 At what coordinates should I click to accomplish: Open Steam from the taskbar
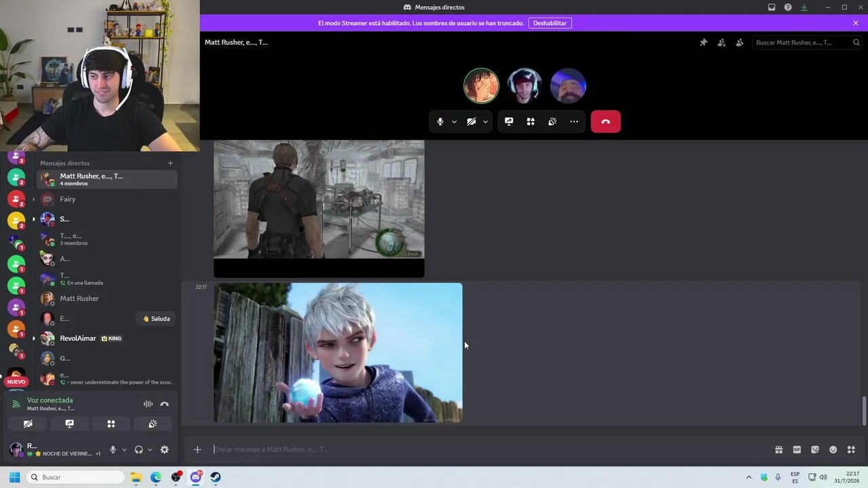[x=215, y=477]
